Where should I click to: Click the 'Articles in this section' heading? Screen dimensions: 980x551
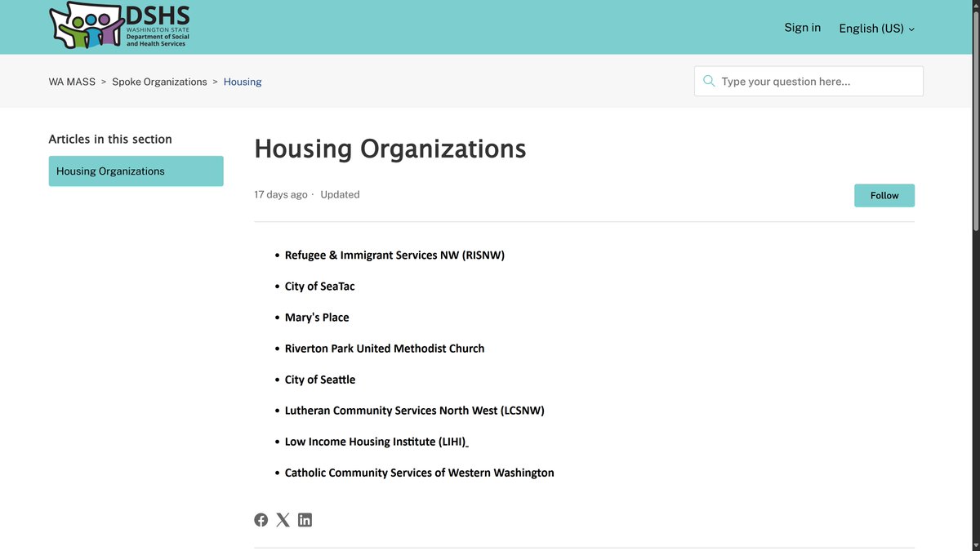(110, 139)
